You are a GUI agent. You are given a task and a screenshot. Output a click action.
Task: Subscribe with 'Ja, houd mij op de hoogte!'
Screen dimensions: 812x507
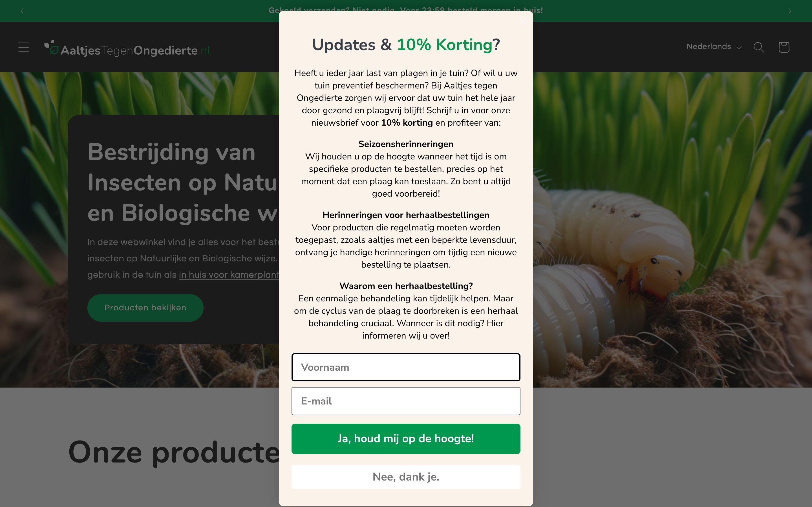406,439
